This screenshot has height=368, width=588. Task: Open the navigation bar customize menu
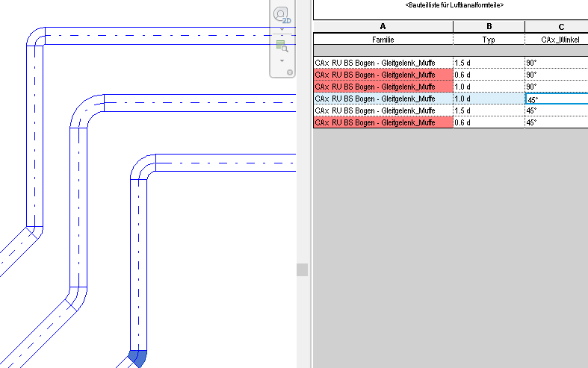click(290, 72)
